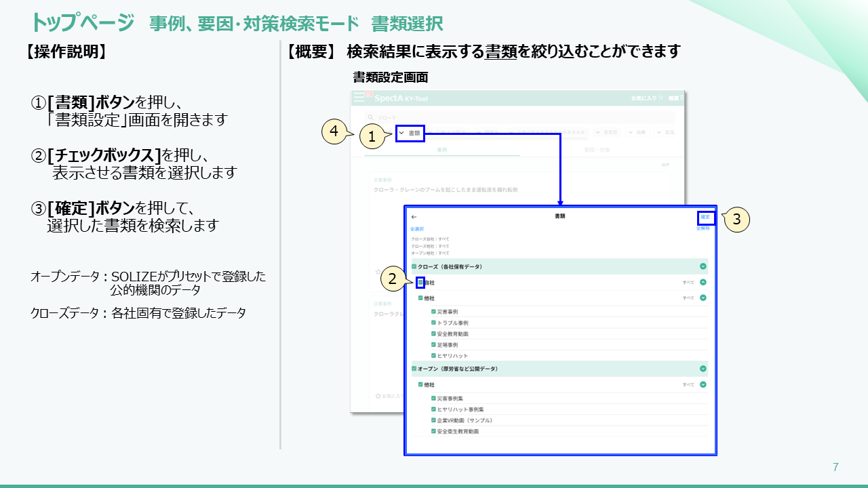
Task: Switch to the 要因・対策 tab
Action: tap(597, 149)
